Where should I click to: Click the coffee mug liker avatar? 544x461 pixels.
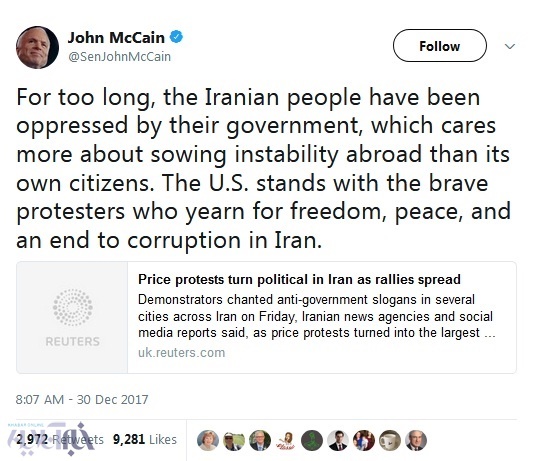[390, 440]
